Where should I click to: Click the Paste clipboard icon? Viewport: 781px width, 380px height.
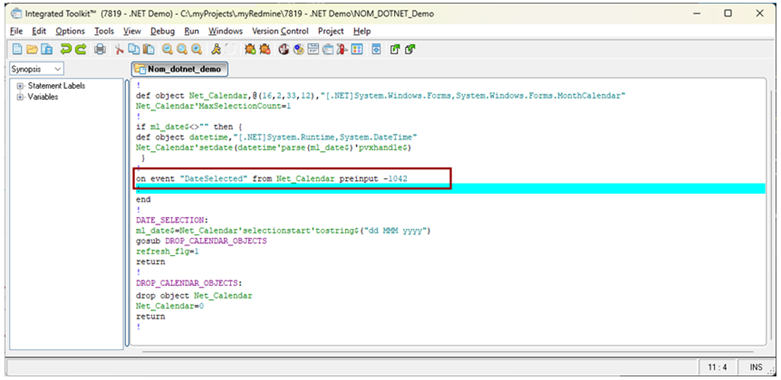coord(148,49)
